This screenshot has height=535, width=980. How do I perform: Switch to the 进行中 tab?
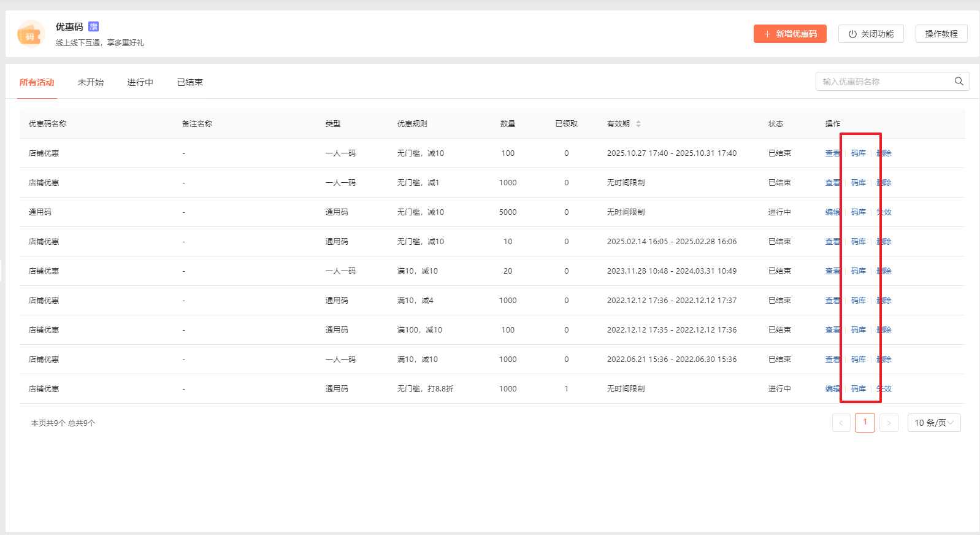point(140,82)
